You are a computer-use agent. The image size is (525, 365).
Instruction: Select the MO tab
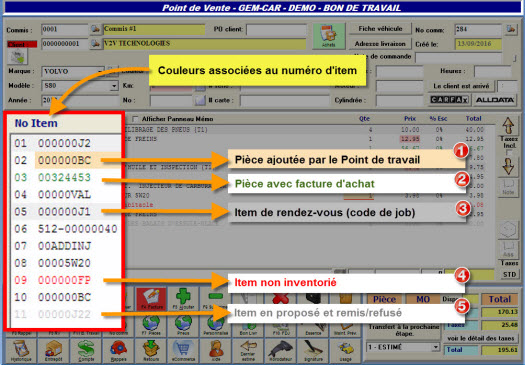423,299
